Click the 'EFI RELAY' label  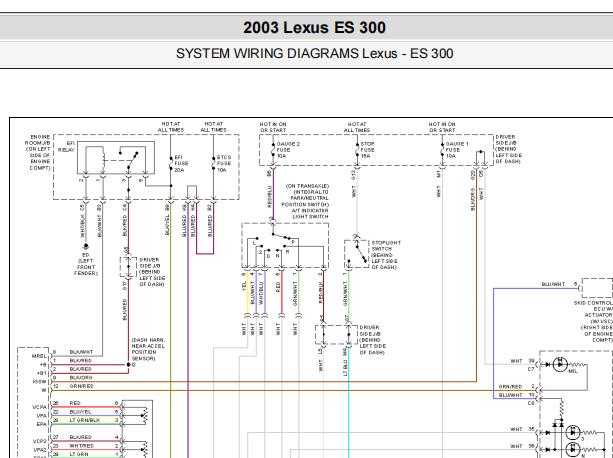pos(67,147)
